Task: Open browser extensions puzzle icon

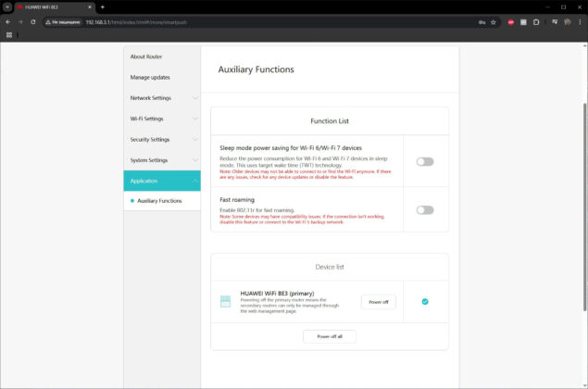Action: (x=536, y=22)
